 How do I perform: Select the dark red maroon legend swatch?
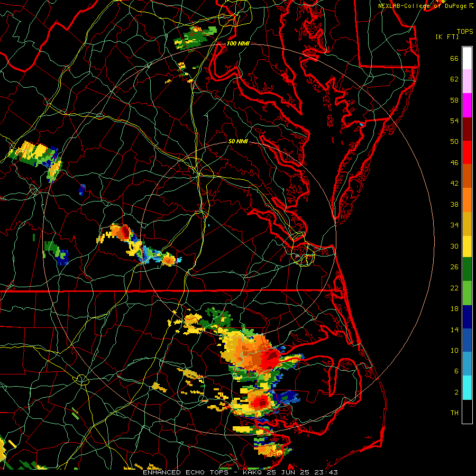point(467,129)
